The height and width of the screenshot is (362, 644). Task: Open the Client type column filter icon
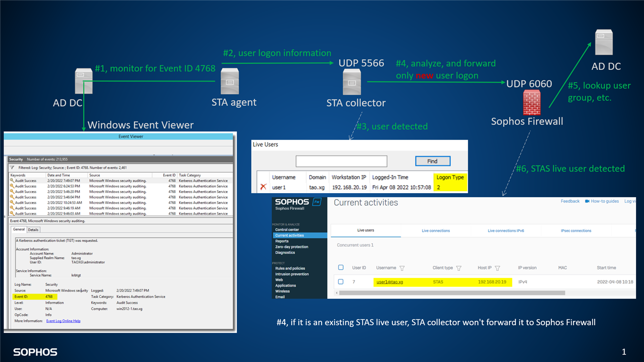459,268
